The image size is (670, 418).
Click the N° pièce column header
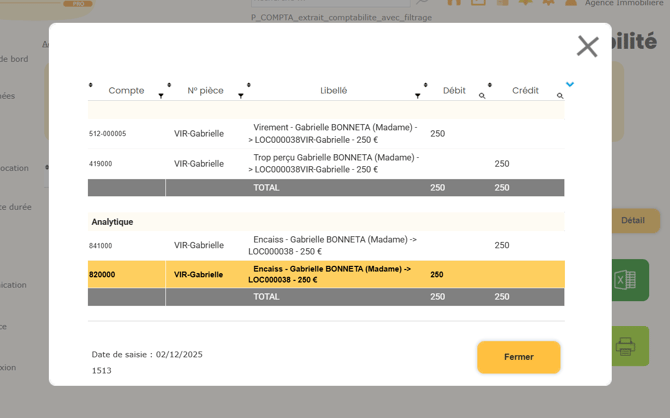tap(205, 91)
